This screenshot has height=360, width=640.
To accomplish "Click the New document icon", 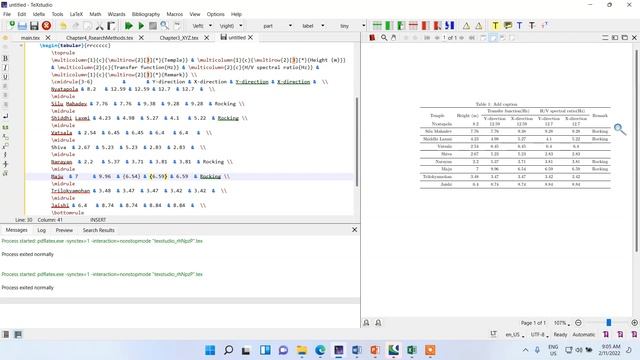I will coord(11,25).
